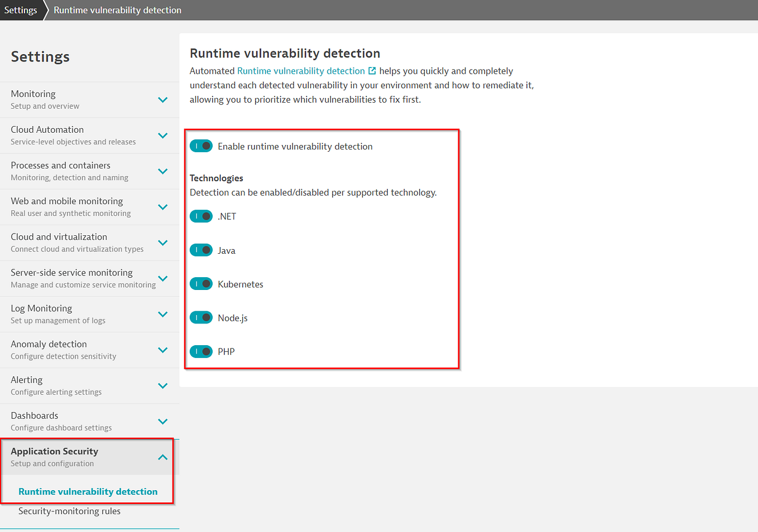758x532 pixels.
Task: Open the external Runtime vulnerability detection documentation icon
Action: click(372, 71)
